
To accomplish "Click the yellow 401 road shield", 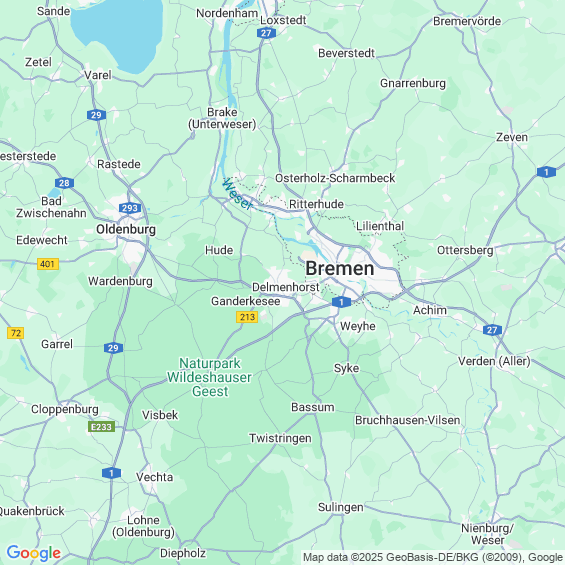I will click(x=48, y=264).
